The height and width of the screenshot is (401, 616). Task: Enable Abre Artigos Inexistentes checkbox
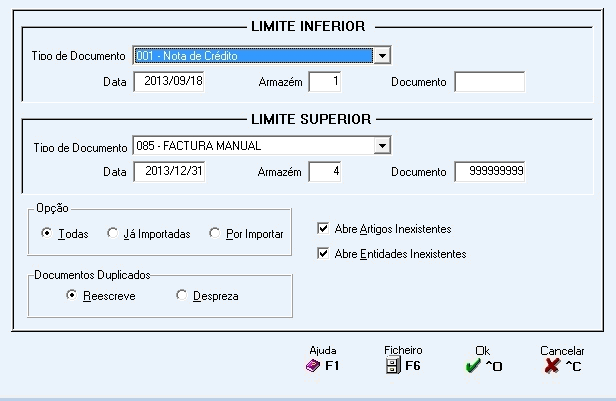pyautogui.click(x=323, y=228)
